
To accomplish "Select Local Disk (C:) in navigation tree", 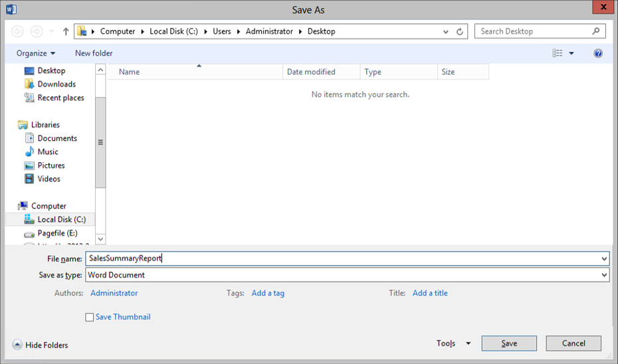I will coord(61,220).
